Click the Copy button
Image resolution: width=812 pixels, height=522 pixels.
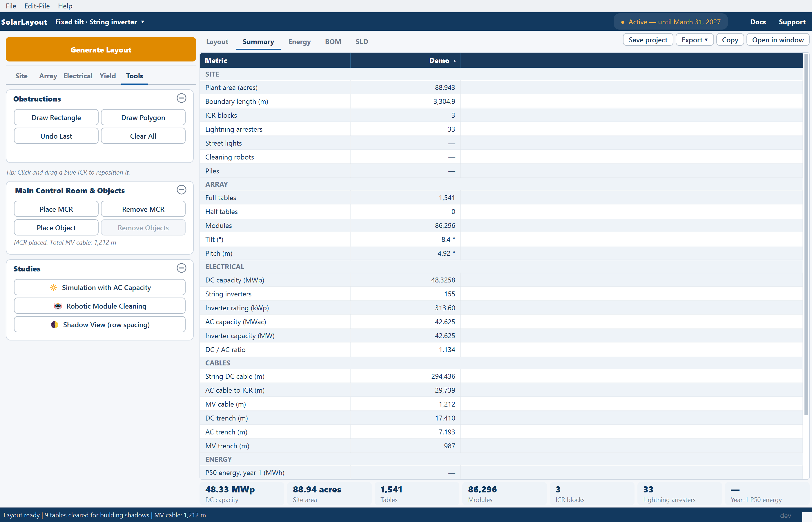(730, 40)
